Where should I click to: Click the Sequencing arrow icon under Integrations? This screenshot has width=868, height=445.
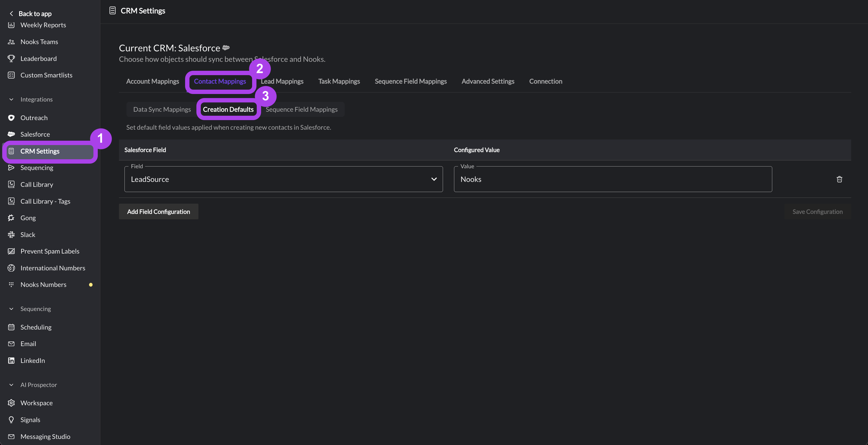click(x=11, y=168)
